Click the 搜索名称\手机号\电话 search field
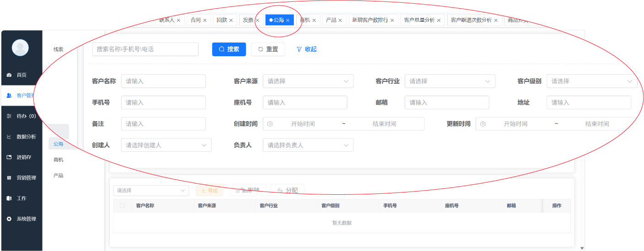The width and height of the screenshot is (644, 251). click(145, 49)
